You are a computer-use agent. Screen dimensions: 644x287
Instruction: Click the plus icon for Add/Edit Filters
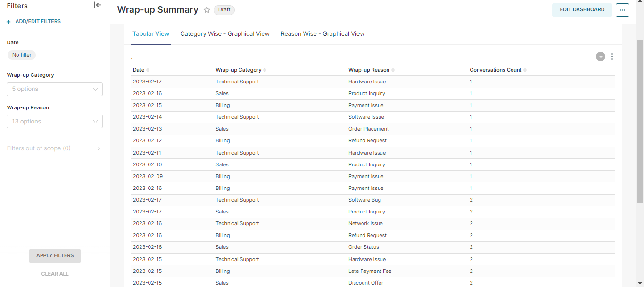[x=8, y=22]
